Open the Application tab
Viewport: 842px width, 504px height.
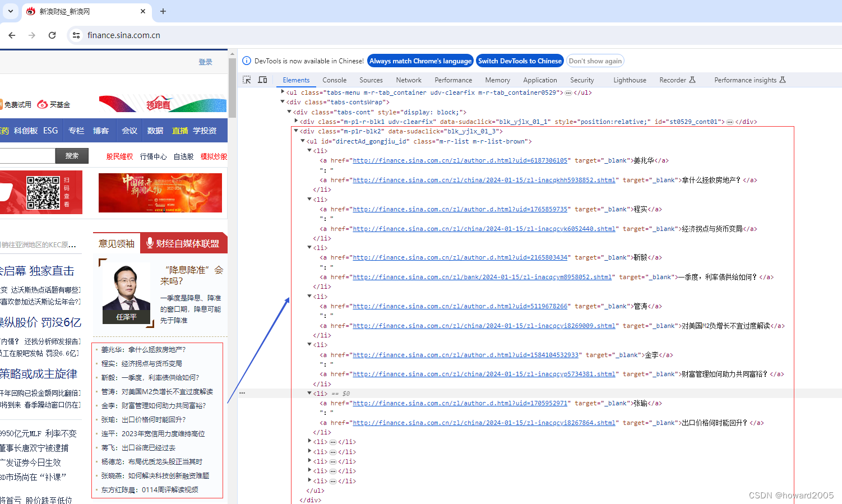click(x=540, y=80)
